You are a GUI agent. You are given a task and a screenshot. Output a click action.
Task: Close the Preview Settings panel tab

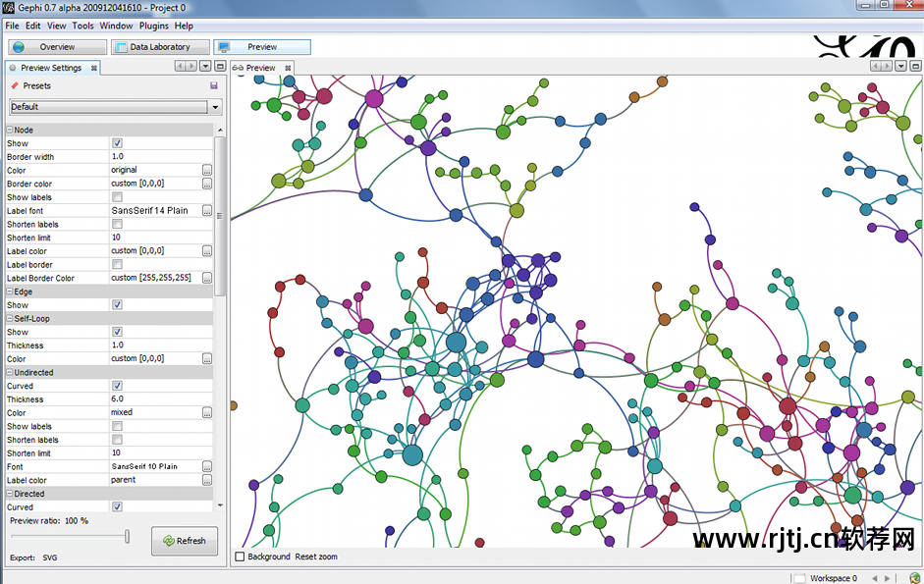tap(93, 69)
